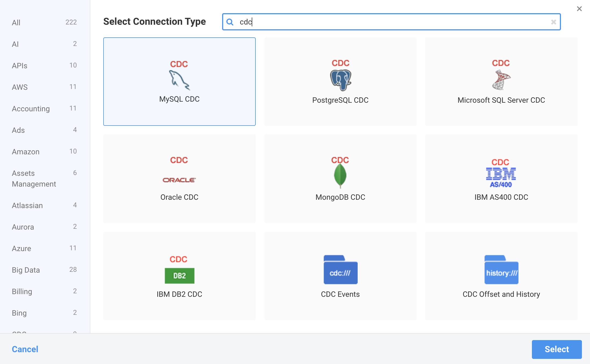Pick the MongoDB CDC connector
The height and width of the screenshot is (364, 590).
click(340, 179)
